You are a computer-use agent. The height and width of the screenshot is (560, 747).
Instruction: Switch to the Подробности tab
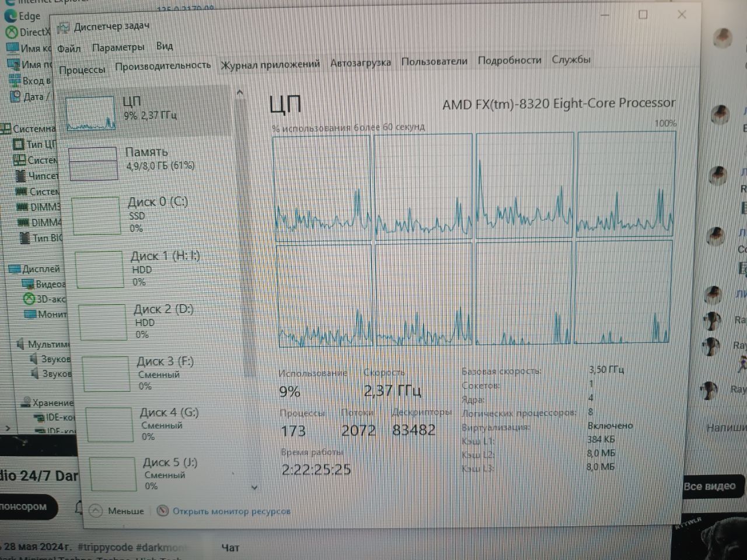coord(509,60)
